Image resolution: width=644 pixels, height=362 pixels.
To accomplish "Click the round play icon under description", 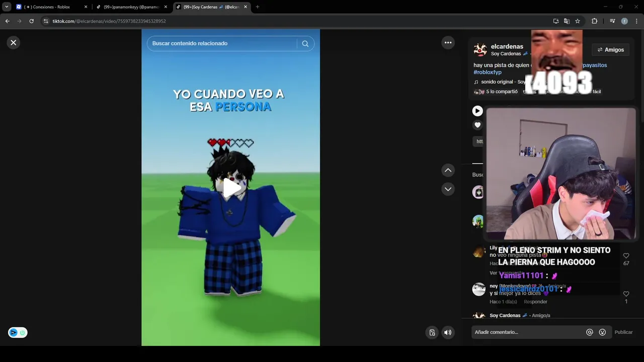I will [477, 111].
